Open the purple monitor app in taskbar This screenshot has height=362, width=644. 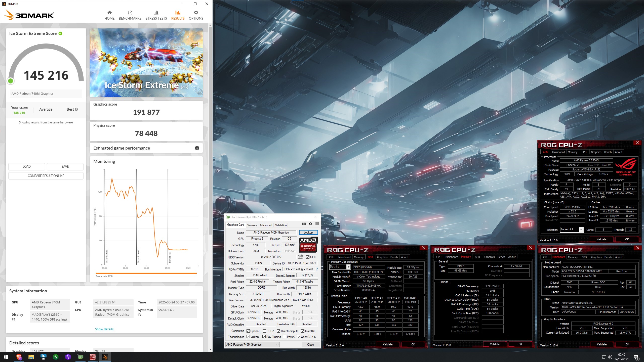coord(68,357)
